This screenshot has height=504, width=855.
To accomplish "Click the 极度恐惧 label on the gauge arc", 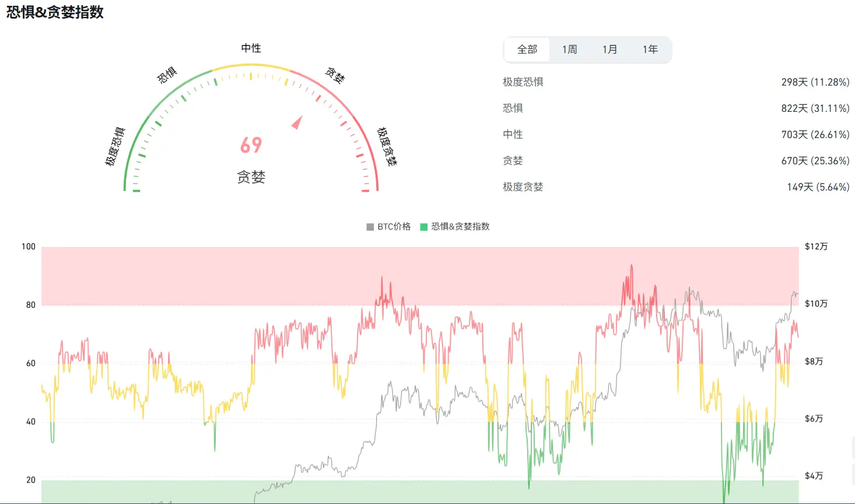I will point(115,146).
